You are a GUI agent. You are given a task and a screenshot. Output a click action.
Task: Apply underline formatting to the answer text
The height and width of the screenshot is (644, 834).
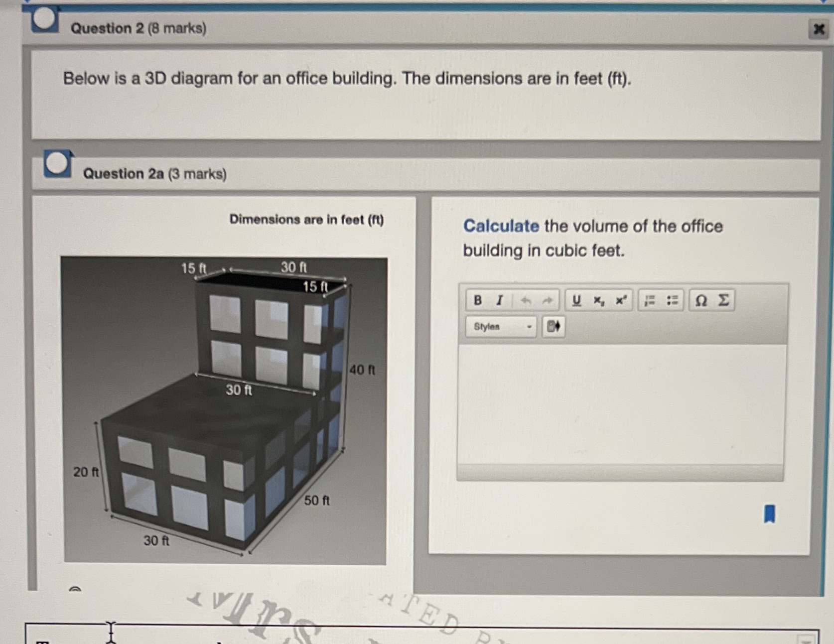[578, 300]
